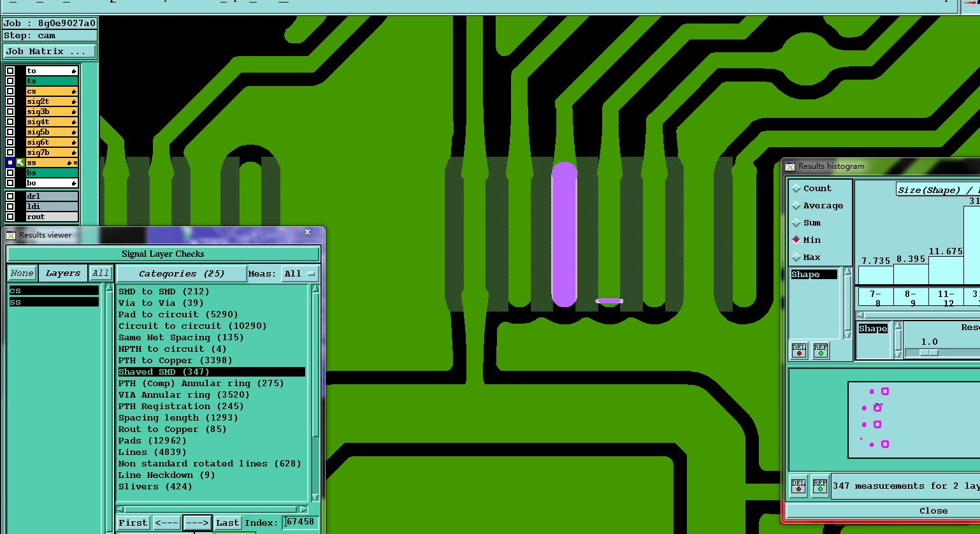Screen dimensions: 980x534
Task: Select Circuit to circuit (10290) category
Action: tap(192, 326)
